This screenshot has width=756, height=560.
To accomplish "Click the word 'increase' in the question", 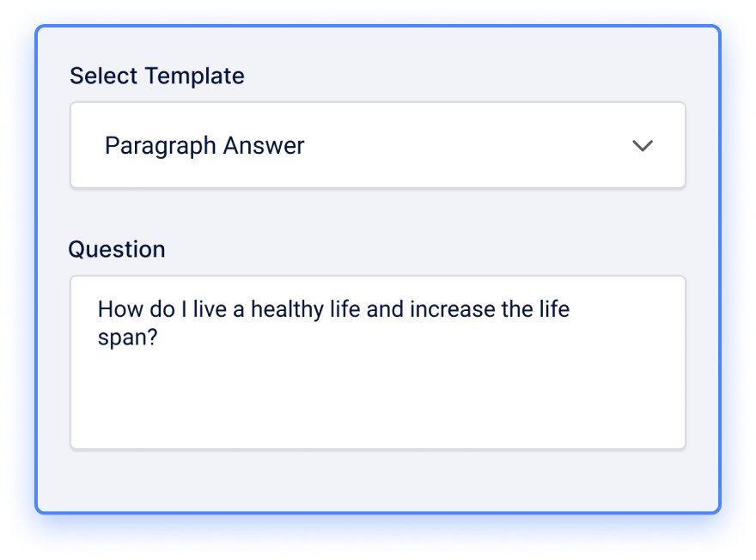I will point(452,309).
